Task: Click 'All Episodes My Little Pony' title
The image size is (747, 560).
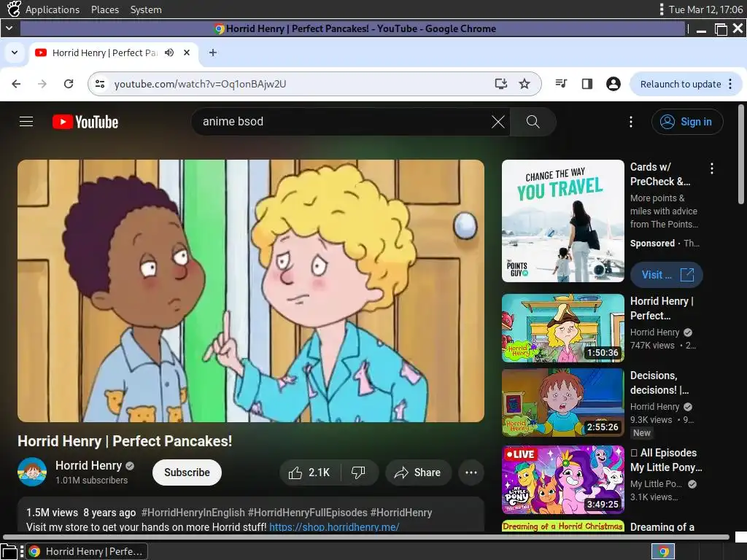Action: tap(666, 459)
